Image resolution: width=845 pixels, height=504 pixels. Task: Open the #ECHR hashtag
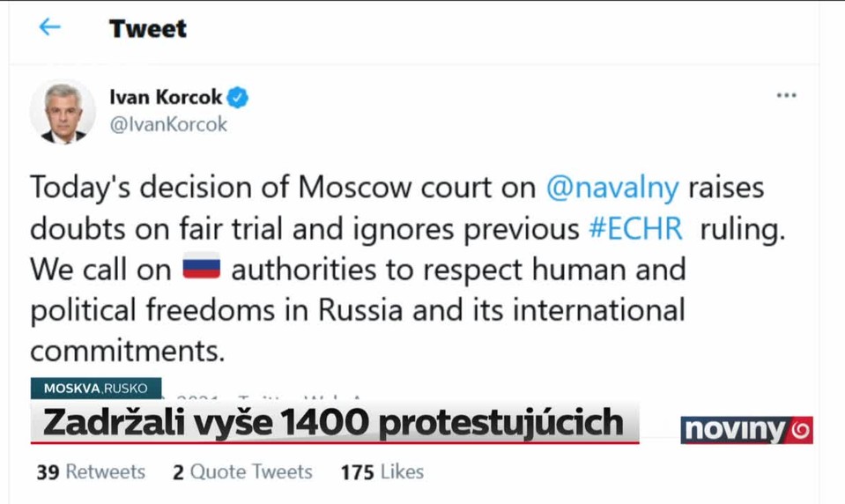(635, 228)
